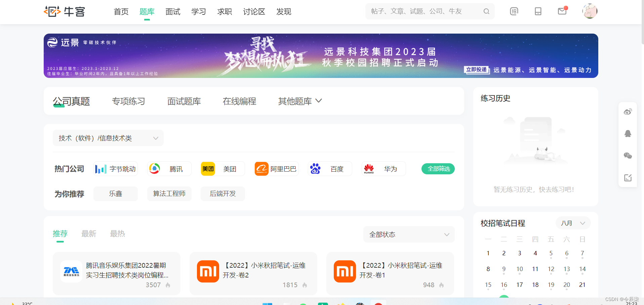Open the 招 recruiting icon in header
Screen dimensions: 644x305
(514, 11)
